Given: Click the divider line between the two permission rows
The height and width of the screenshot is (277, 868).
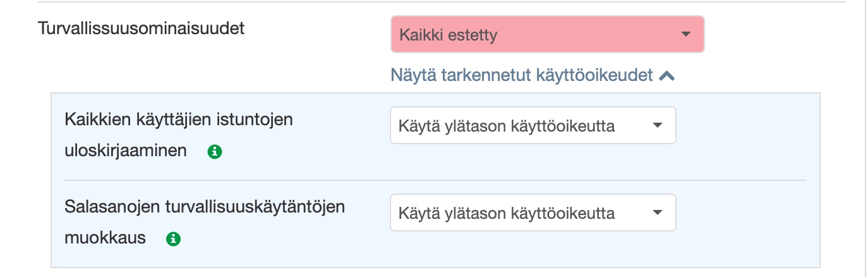Looking at the screenshot, I should click(x=435, y=180).
